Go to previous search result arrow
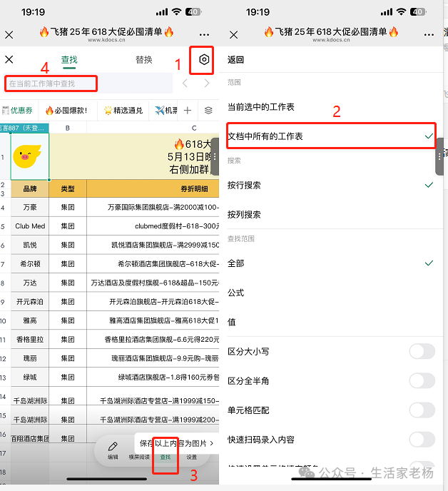Viewport: 448px width, 491px height. (185, 83)
